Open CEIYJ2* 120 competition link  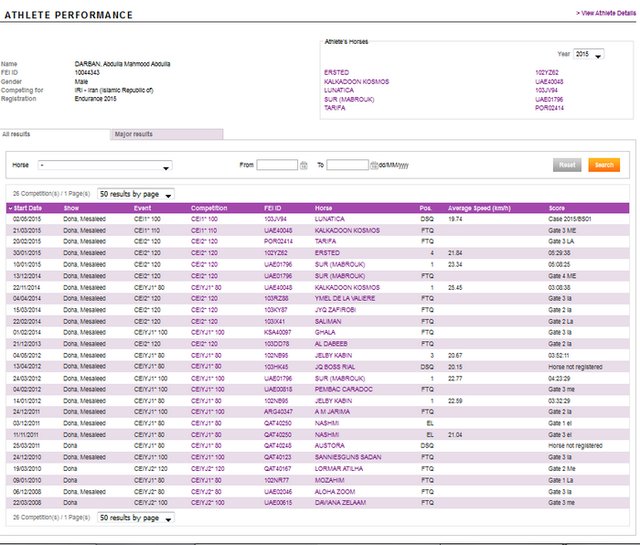click(x=207, y=469)
